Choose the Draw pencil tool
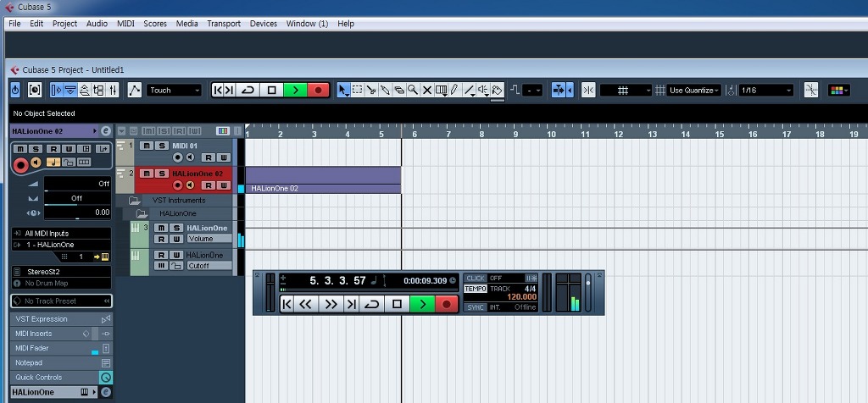The height and width of the screenshot is (403, 868). (x=454, y=90)
